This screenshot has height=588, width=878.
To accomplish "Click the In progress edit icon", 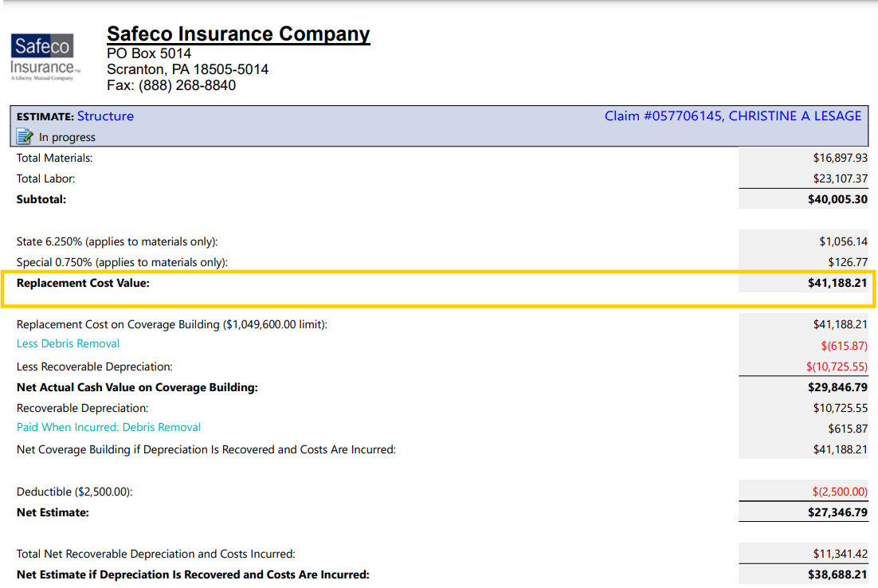I will pos(25,136).
